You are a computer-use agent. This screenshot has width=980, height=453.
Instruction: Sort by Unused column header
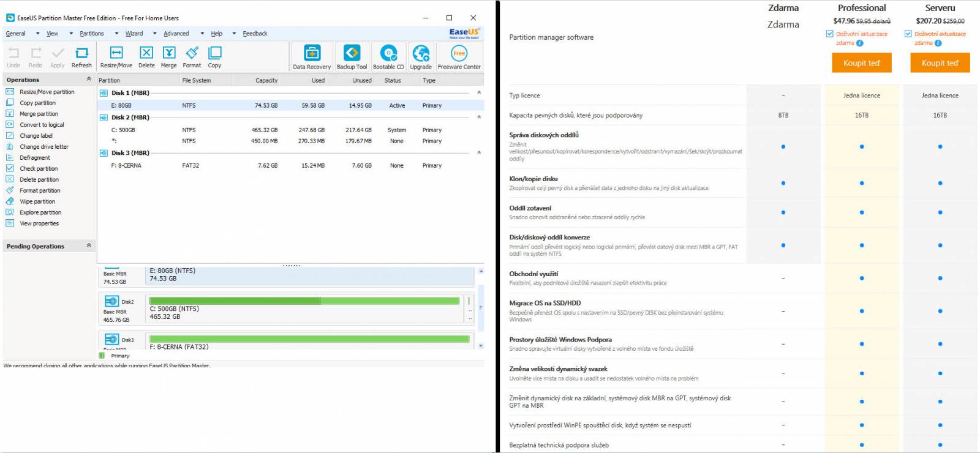pyautogui.click(x=362, y=80)
